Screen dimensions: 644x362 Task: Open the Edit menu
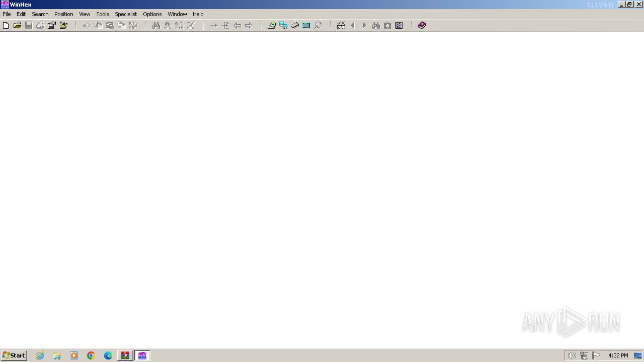(21, 14)
